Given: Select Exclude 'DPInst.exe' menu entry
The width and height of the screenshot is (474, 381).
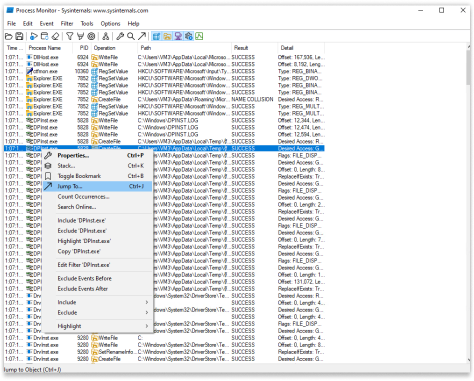Looking at the screenshot, I should click(x=98, y=231).
